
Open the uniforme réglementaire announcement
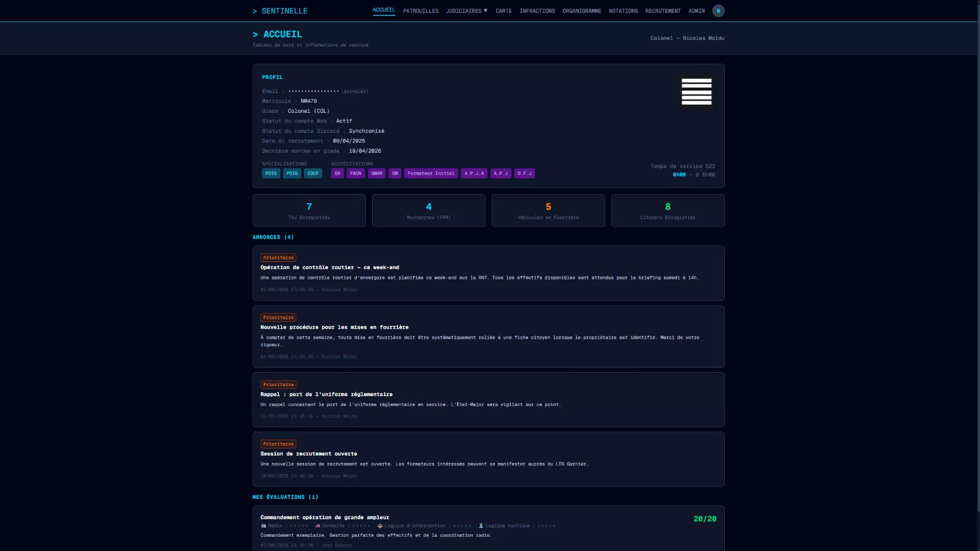click(488, 400)
